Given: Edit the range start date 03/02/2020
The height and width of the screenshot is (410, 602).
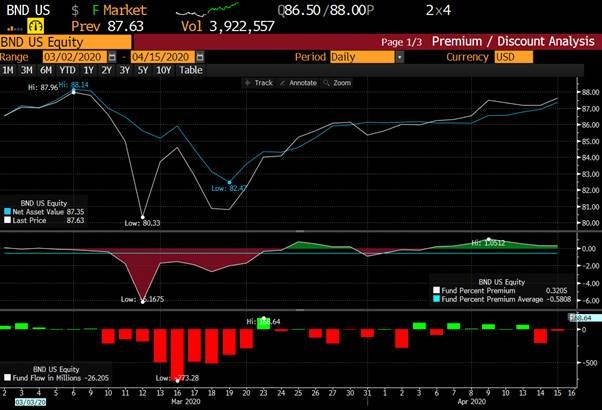Looking at the screenshot, I should [x=74, y=57].
